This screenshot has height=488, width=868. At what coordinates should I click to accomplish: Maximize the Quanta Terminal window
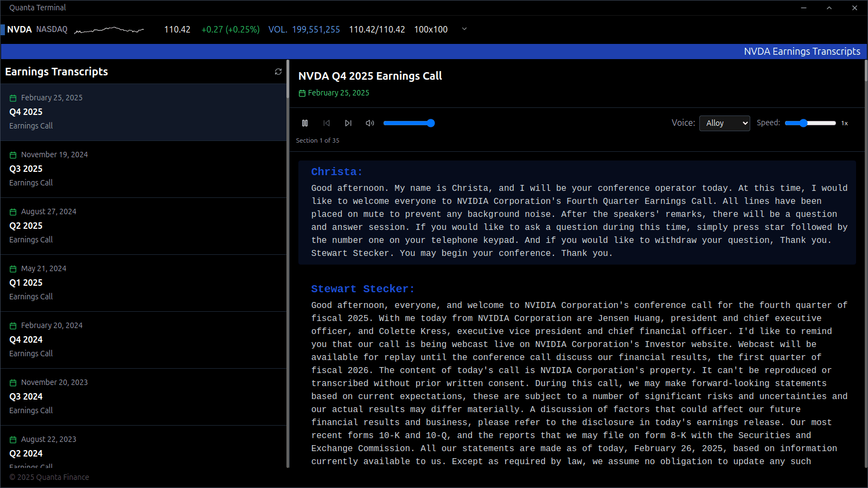tap(829, 8)
